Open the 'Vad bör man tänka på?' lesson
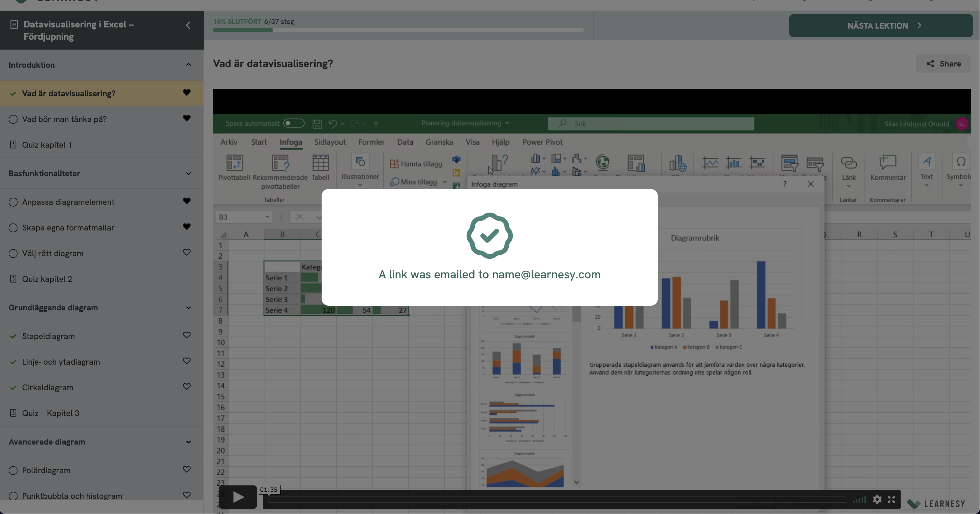 tap(64, 119)
